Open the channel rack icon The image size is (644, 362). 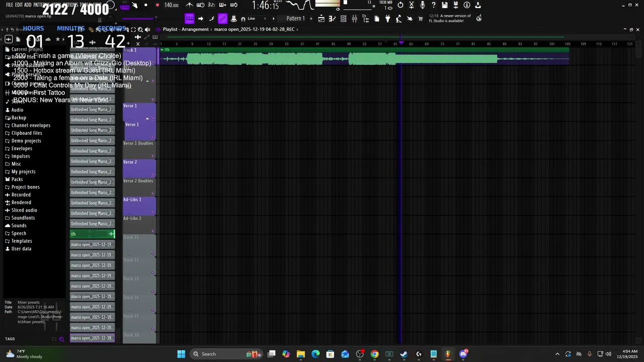tap(344, 19)
